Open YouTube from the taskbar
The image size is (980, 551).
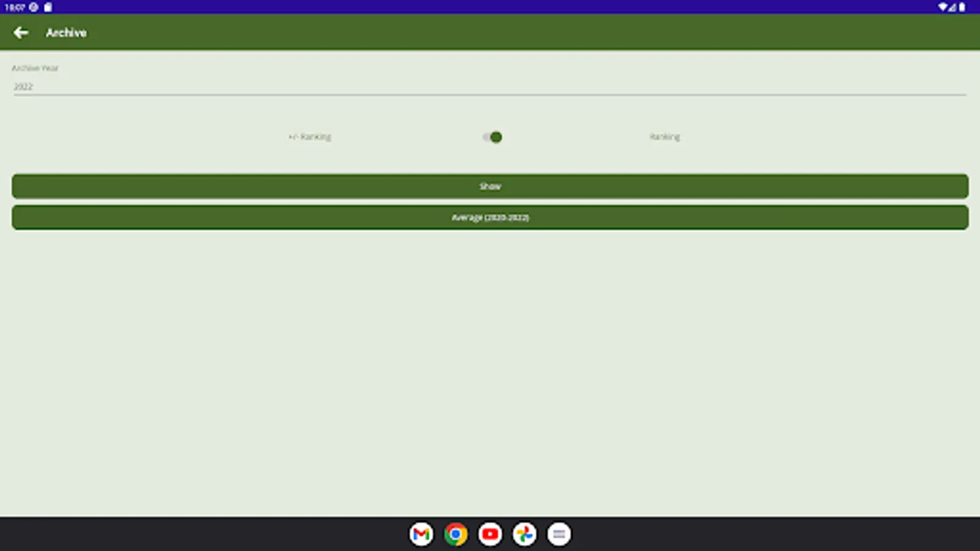click(490, 534)
